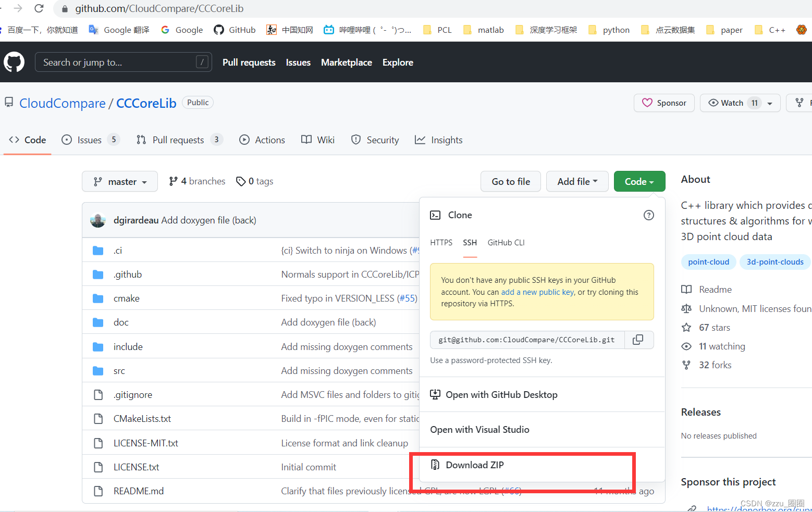Click the GitHub octocat logo
This screenshot has height=512, width=812.
tap(14, 62)
